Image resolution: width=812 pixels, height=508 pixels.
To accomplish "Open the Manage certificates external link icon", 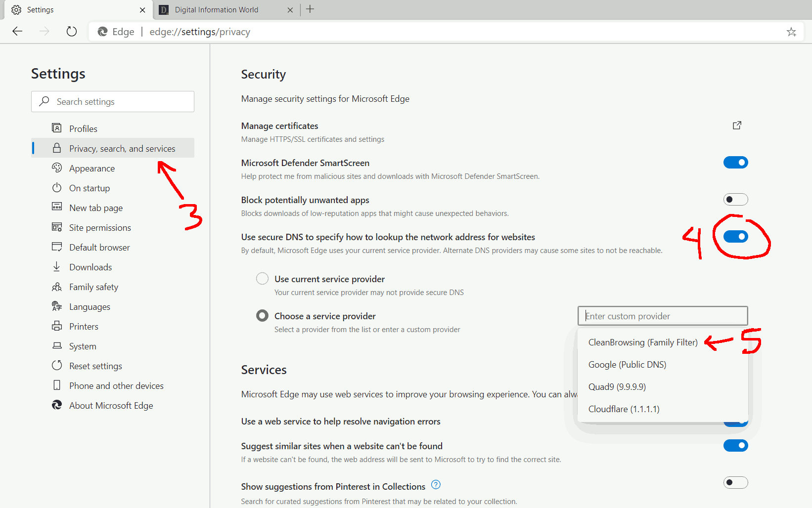I will pyautogui.click(x=737, y=126).
